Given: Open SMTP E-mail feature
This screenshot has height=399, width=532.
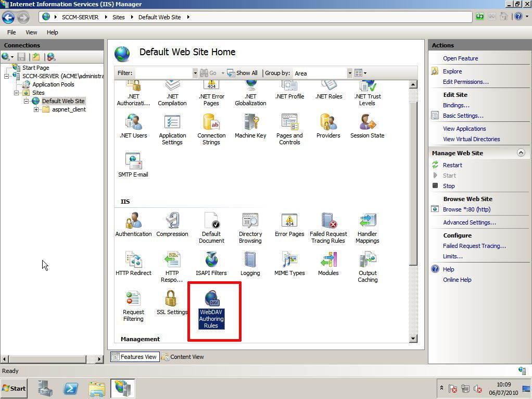Looking at the screenshot, I should point(133,165).
